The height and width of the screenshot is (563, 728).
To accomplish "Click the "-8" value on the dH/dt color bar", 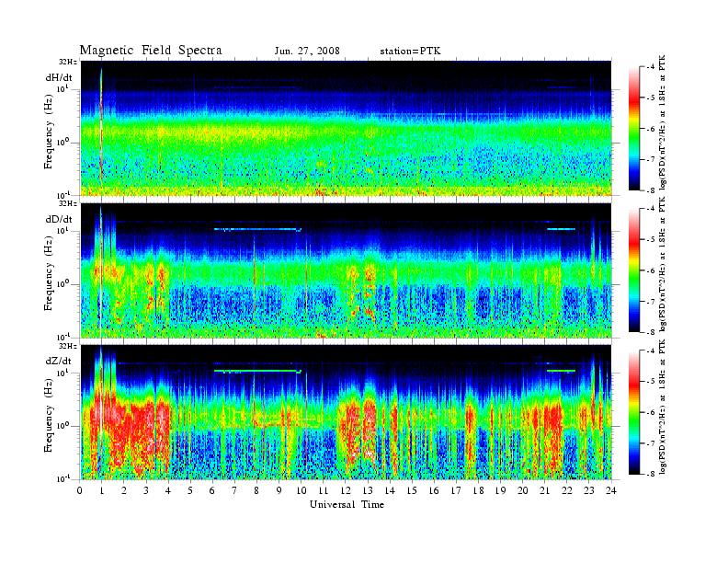I will (x=651, y=190).
